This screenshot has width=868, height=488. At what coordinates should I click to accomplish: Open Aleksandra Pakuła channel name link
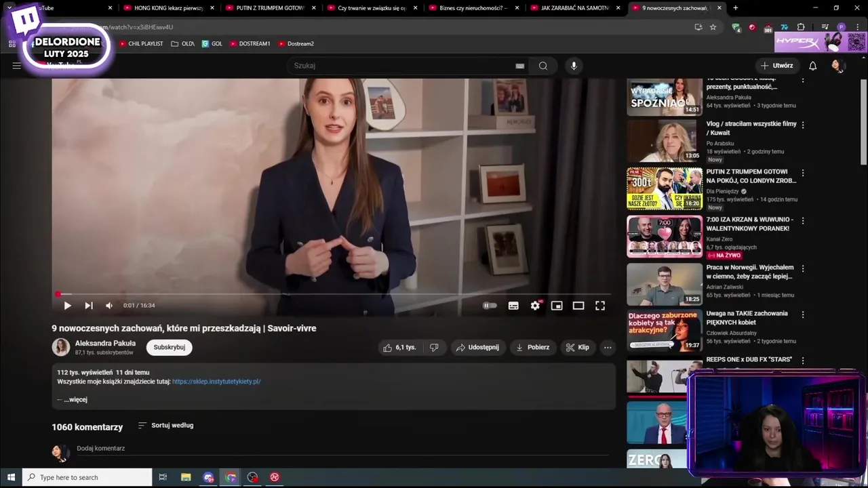click(105, 343)
